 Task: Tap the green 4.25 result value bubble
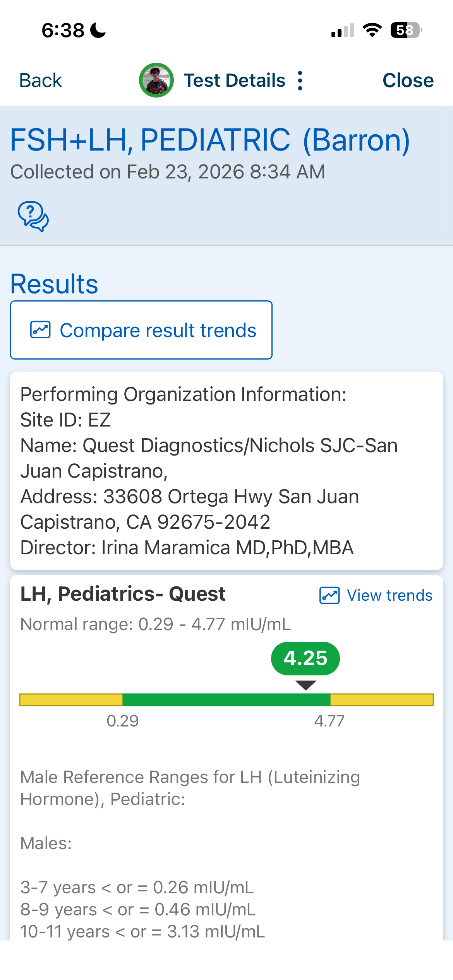pos(305,658)
